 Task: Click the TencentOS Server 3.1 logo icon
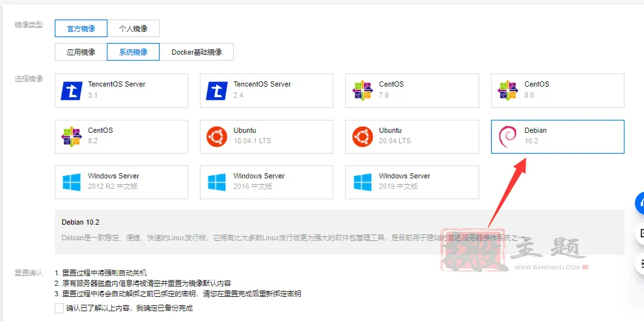(72, 91)
